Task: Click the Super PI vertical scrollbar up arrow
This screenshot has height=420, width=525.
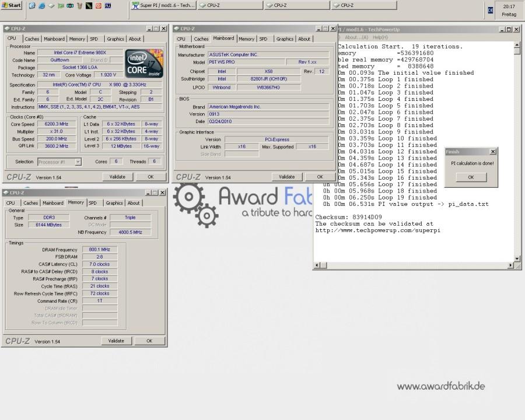Action: (517, 44)
